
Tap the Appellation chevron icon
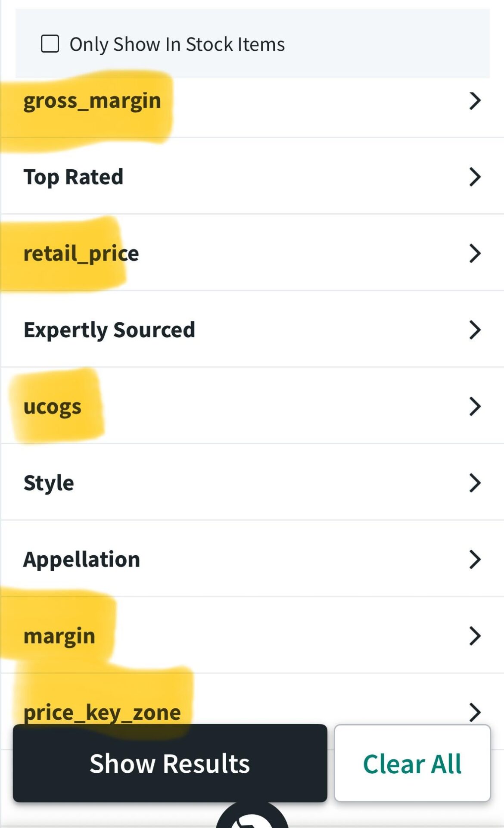474,559
